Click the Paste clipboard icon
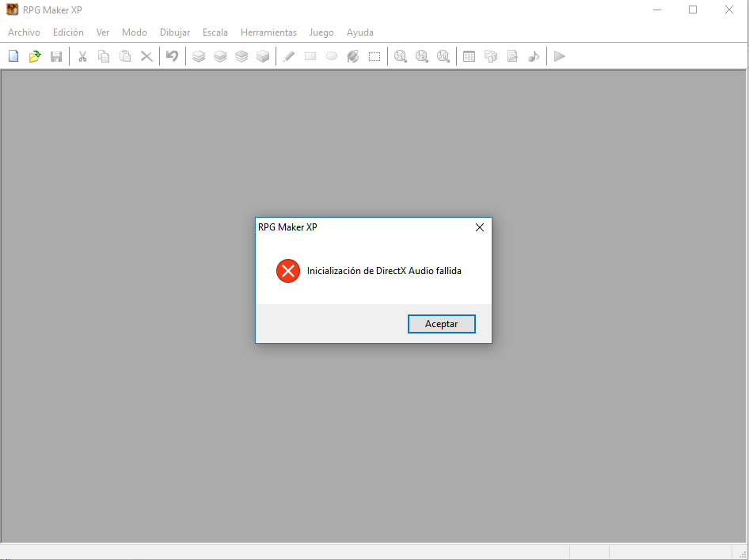This screenshot has height=560, width=749. pos(125,56)
